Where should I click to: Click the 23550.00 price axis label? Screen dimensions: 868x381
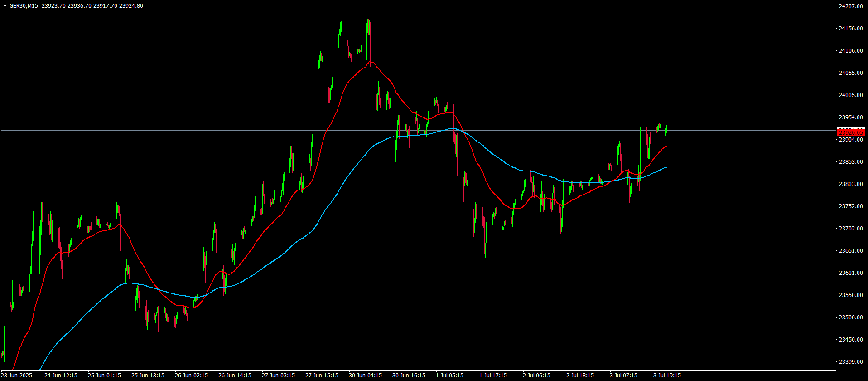pyautogui.click(x=850, y=295)
